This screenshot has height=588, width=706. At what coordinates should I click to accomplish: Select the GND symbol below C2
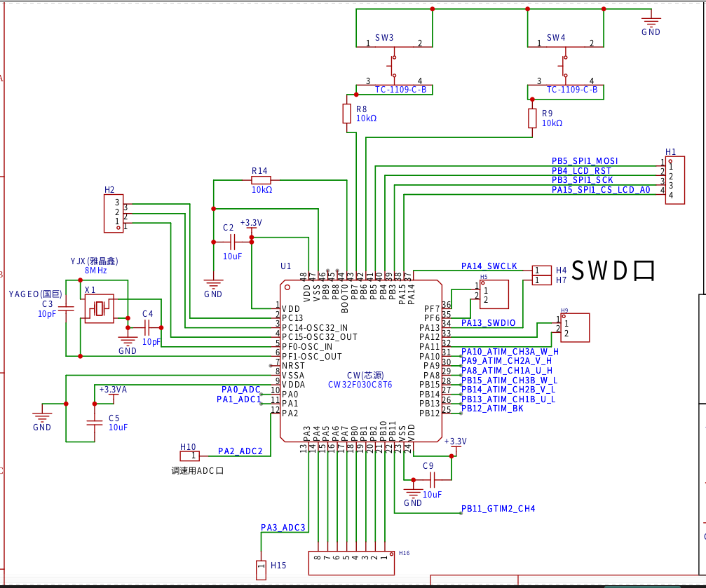213,287
